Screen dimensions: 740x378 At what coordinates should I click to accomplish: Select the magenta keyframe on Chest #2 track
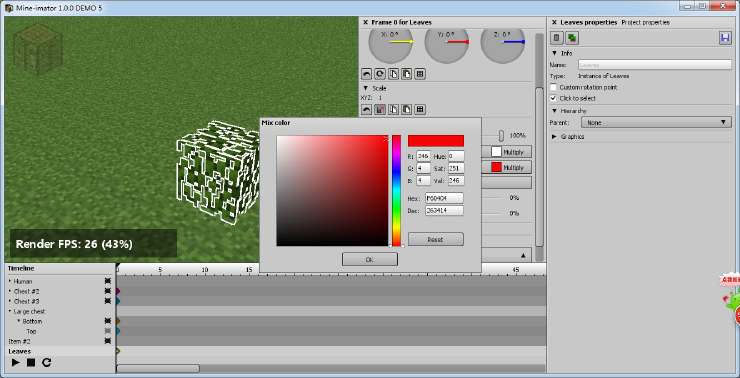(118, 291)
